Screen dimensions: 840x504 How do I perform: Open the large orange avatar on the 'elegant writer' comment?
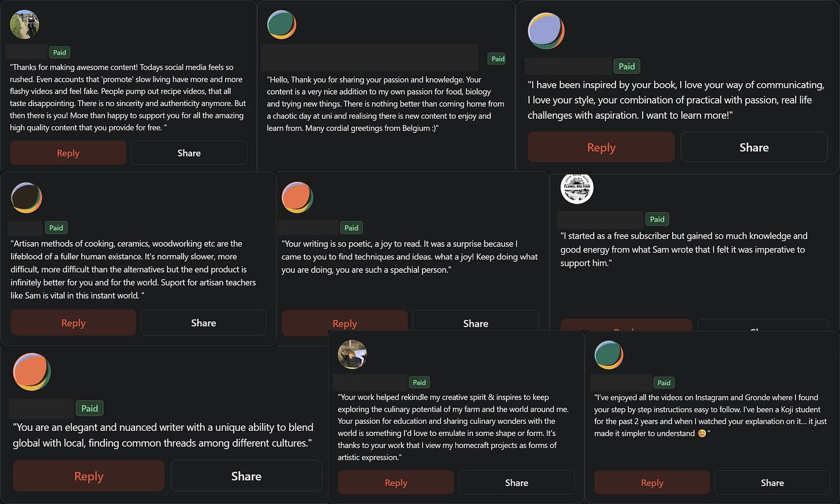[x=32, y=372]
